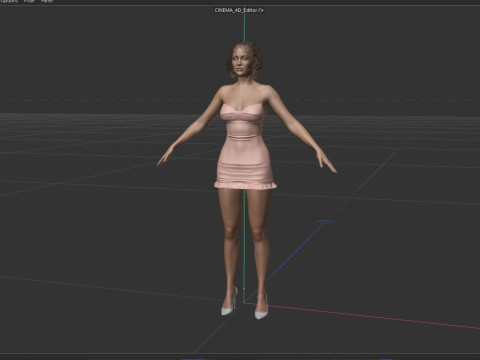Open the Filter viewport menu

[29, 1]
